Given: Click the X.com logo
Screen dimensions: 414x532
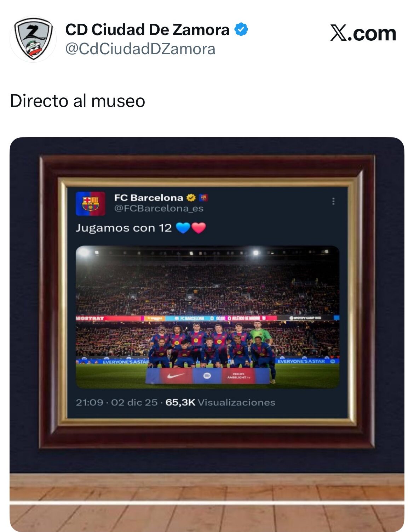Looking at the screenshot, I should coord(363,33).
